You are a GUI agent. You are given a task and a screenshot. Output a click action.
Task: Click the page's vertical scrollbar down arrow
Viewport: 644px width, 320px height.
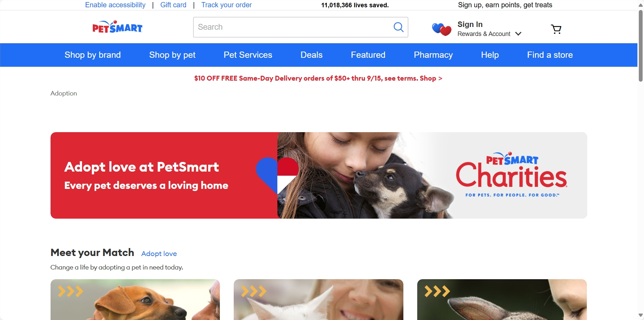(641, 315)
